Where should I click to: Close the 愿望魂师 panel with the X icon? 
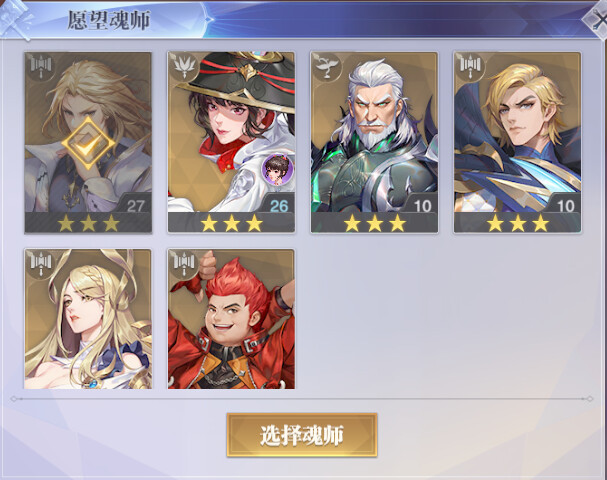(x=597, y=19)
